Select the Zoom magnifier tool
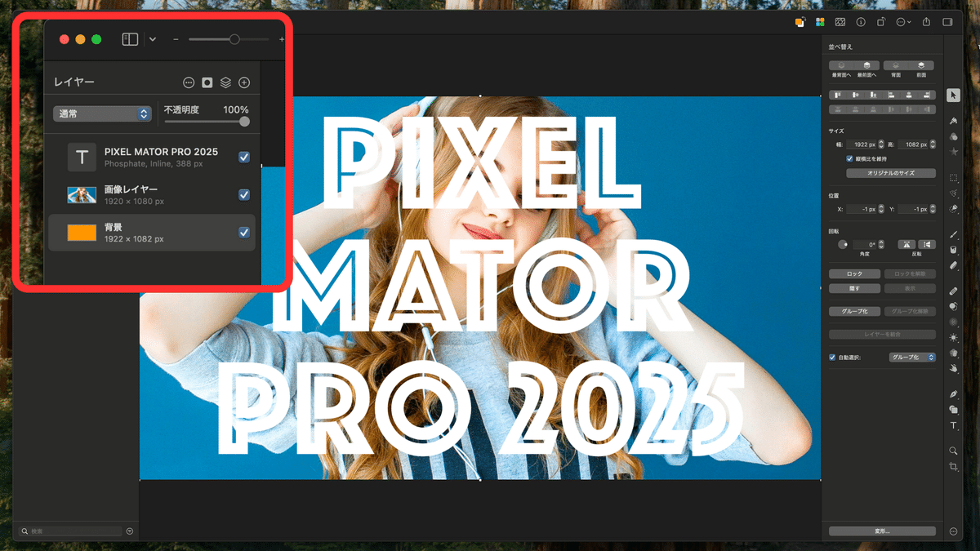The height and width of the screenshot is (551, 980). (x=953, y=451)
